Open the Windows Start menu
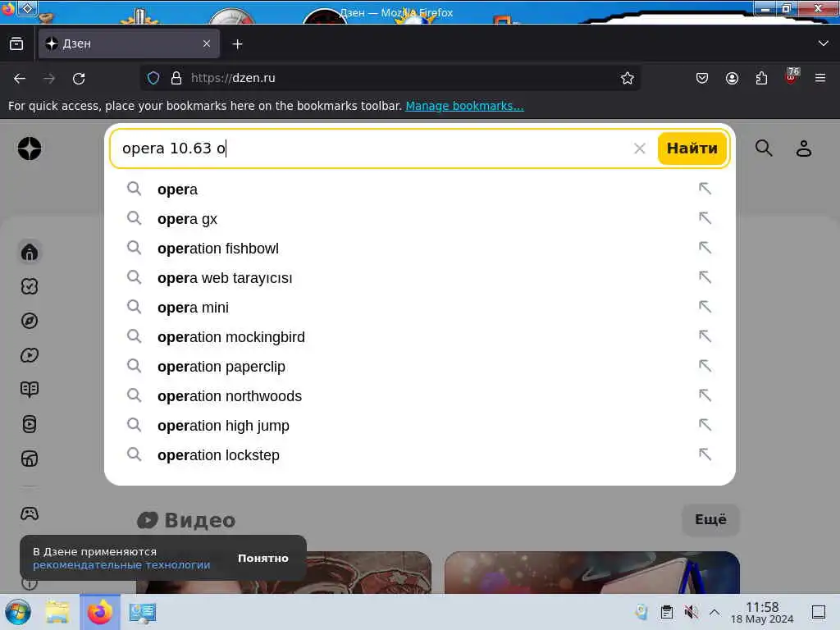840x630 pixels. pyautogui.click(x=18, y=612)
